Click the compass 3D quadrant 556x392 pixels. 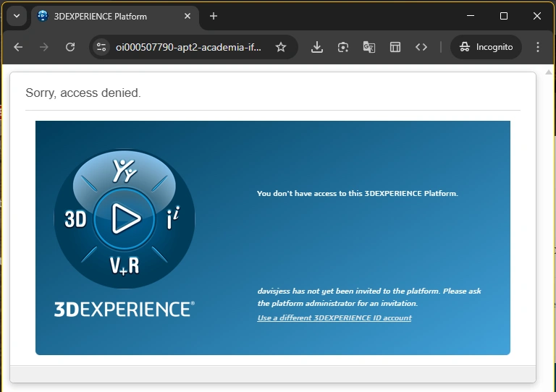tap(75, 219)
